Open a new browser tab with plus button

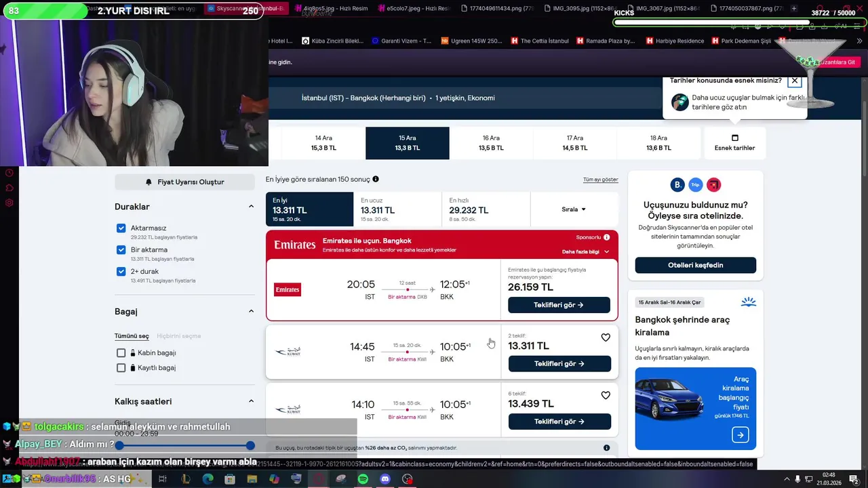[794, 8]
